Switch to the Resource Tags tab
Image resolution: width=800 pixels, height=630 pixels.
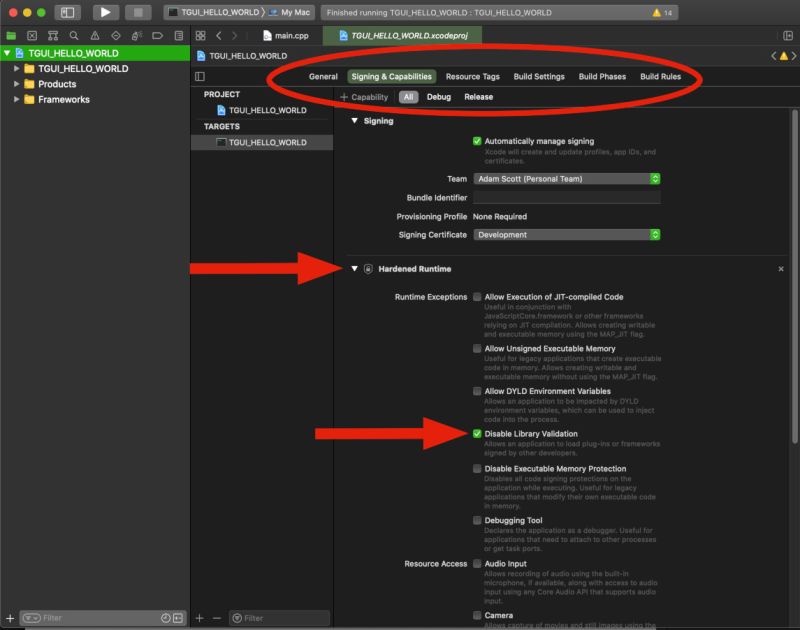click(472, 77)
